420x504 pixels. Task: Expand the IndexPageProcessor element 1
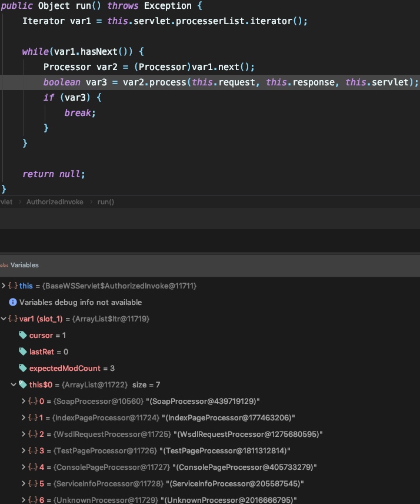[x=24, y=417]
